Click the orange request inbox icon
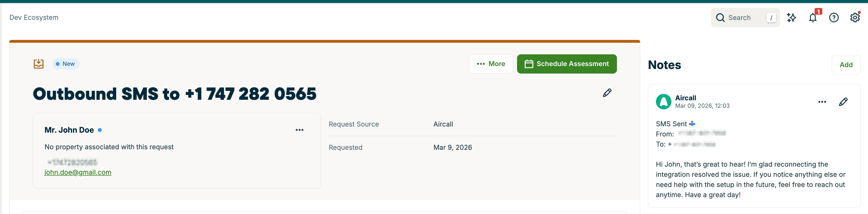868x214 pixels. (x=39, y=64)
